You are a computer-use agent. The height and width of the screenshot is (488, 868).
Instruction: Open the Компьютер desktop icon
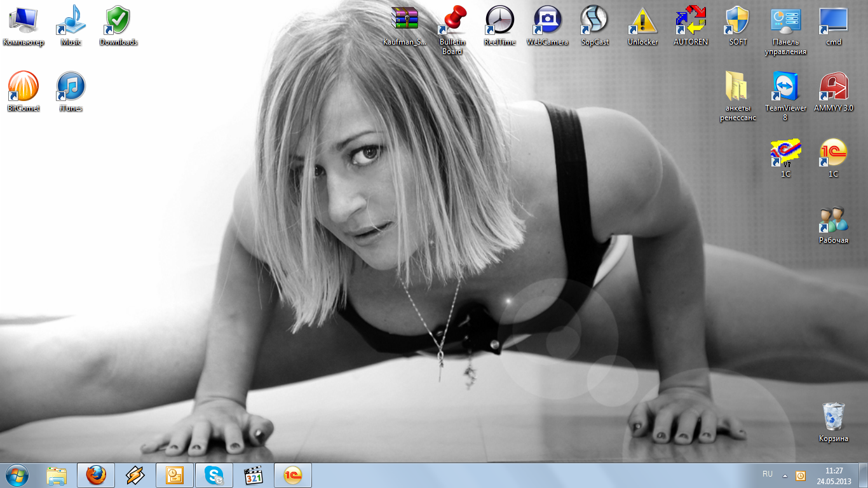tap(24, 25)
